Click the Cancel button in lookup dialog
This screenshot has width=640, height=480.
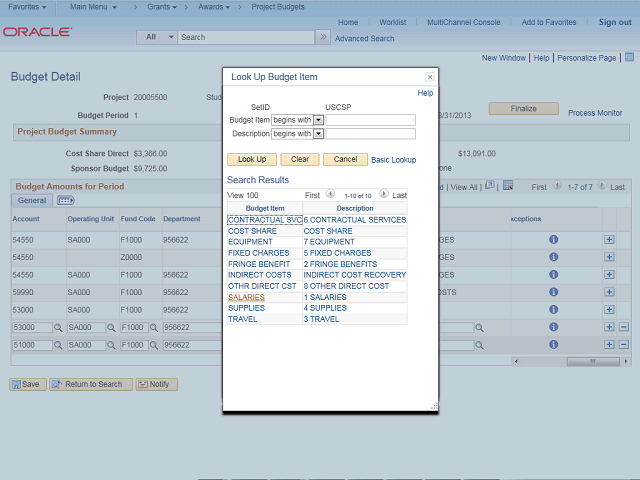pyautogui.click(x=345, y=160)
